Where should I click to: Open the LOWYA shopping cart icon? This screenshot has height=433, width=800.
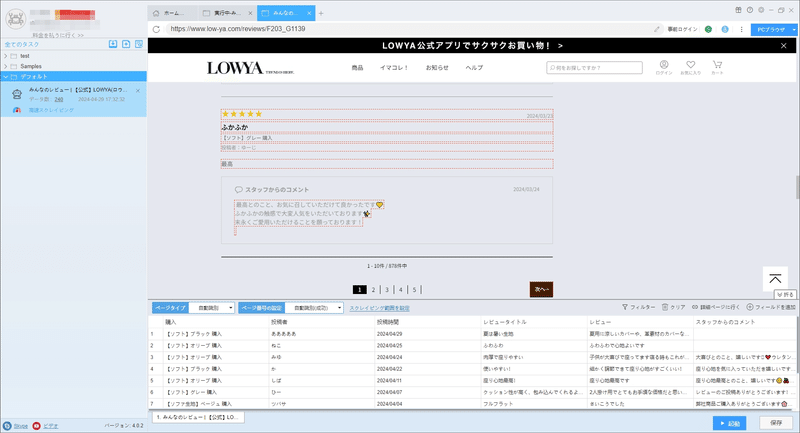717,67
